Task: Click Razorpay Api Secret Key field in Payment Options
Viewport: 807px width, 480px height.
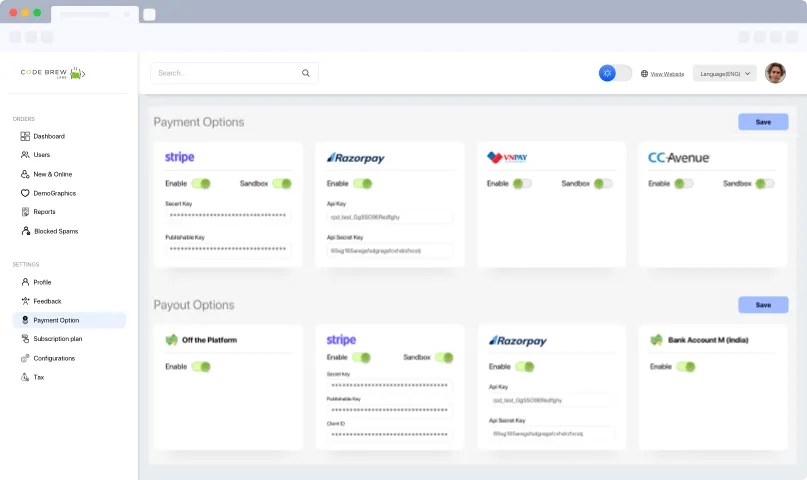Action: click(390, 251)
